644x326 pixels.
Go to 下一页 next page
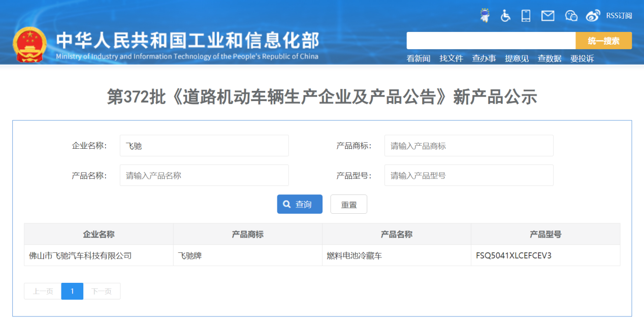tap(102, 291)
